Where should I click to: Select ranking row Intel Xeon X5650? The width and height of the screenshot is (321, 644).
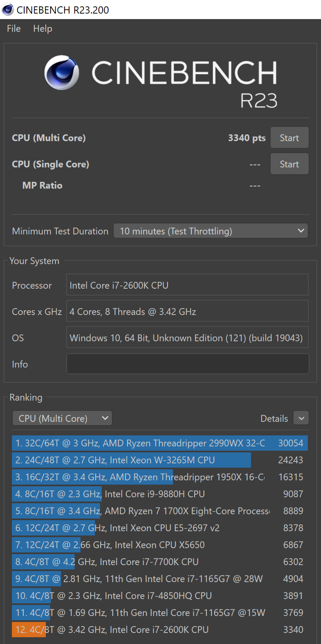pos(160,545)
